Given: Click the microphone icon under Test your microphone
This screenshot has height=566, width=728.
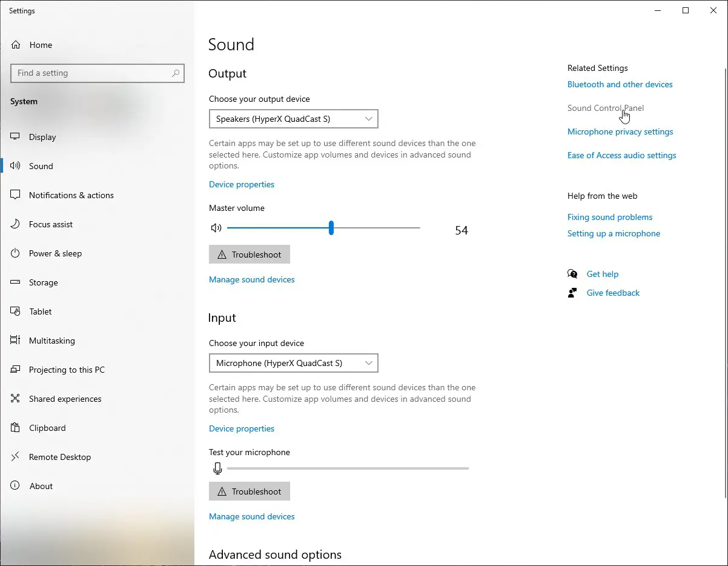Looking at the screenshot, I should point(218,468).
